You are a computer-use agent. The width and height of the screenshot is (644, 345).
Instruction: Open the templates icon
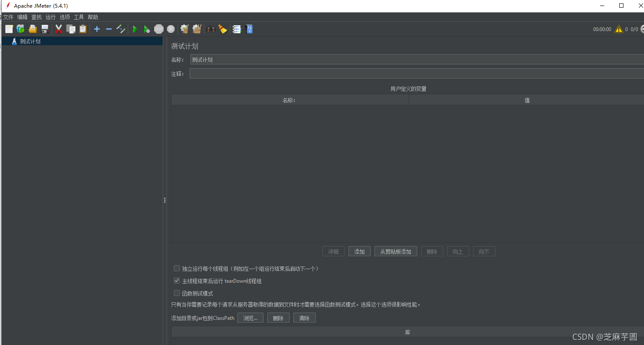[x=20, y=29]
